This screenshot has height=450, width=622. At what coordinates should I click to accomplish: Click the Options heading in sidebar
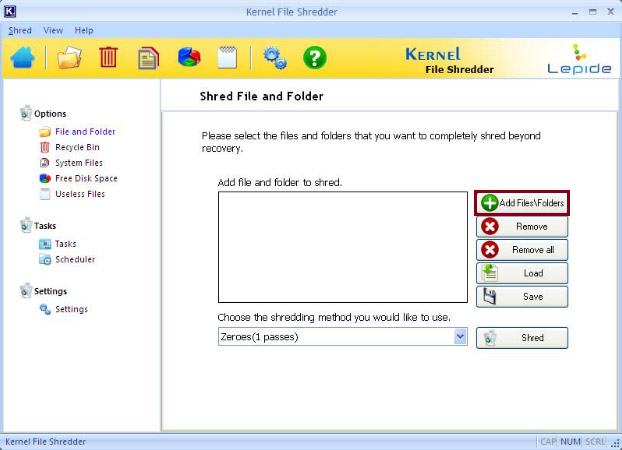[x=50, y=114]
